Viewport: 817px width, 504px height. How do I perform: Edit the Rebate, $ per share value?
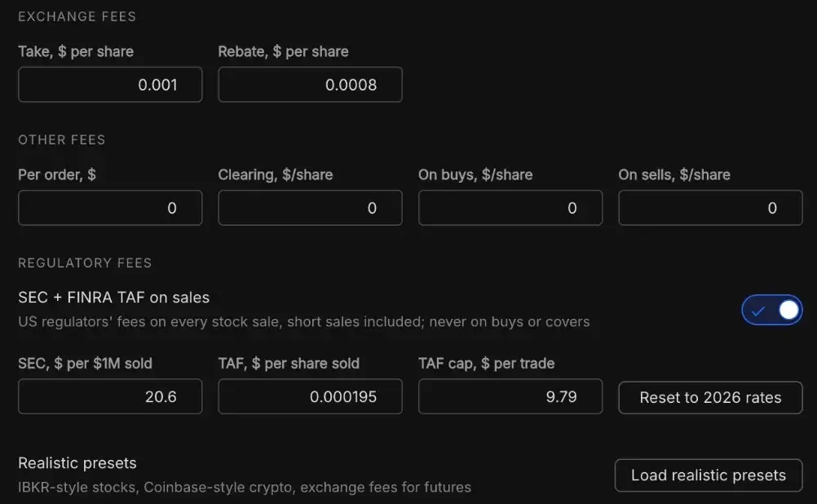pos(310,85)
